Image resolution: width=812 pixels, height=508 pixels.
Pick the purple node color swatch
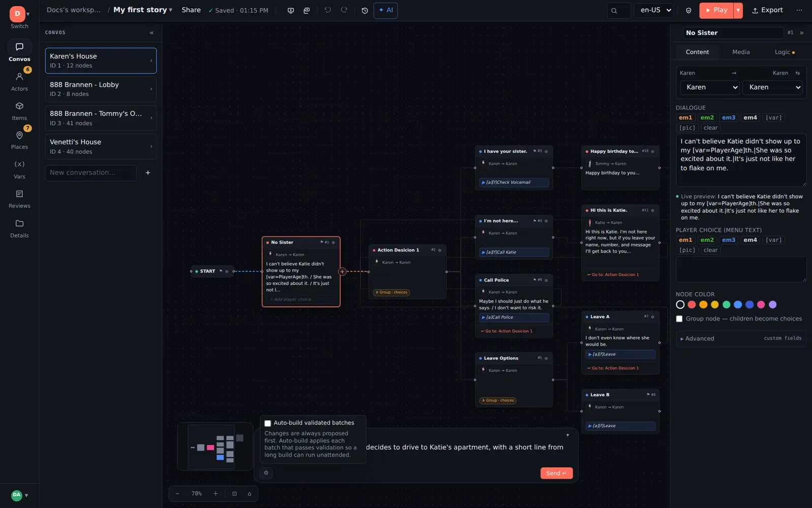(x=772, y=305)
